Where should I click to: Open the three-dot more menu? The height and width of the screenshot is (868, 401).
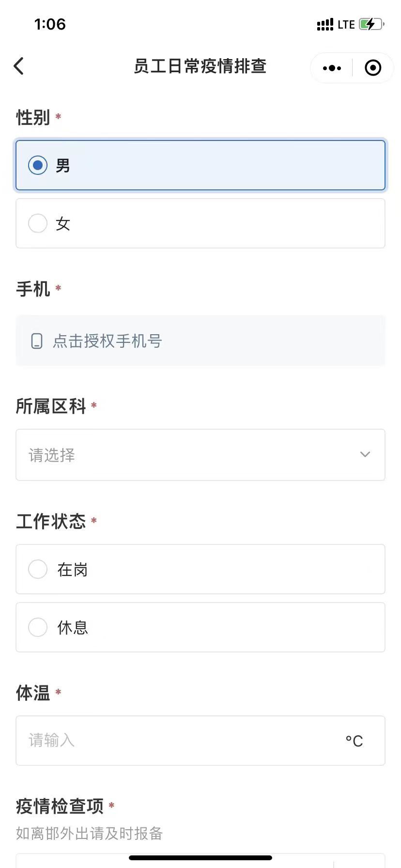click(332, 68)
